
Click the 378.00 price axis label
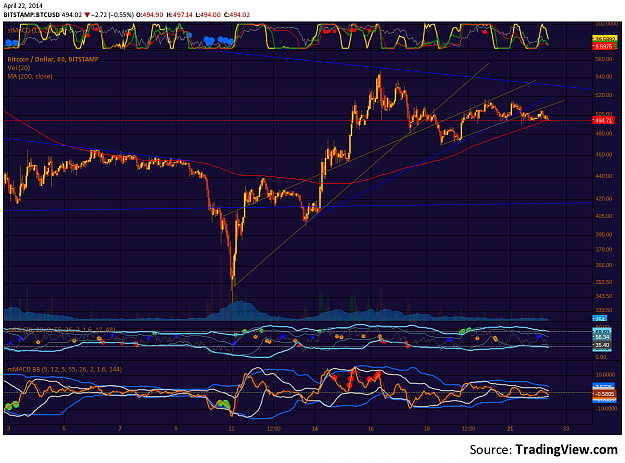coord(603,249)
